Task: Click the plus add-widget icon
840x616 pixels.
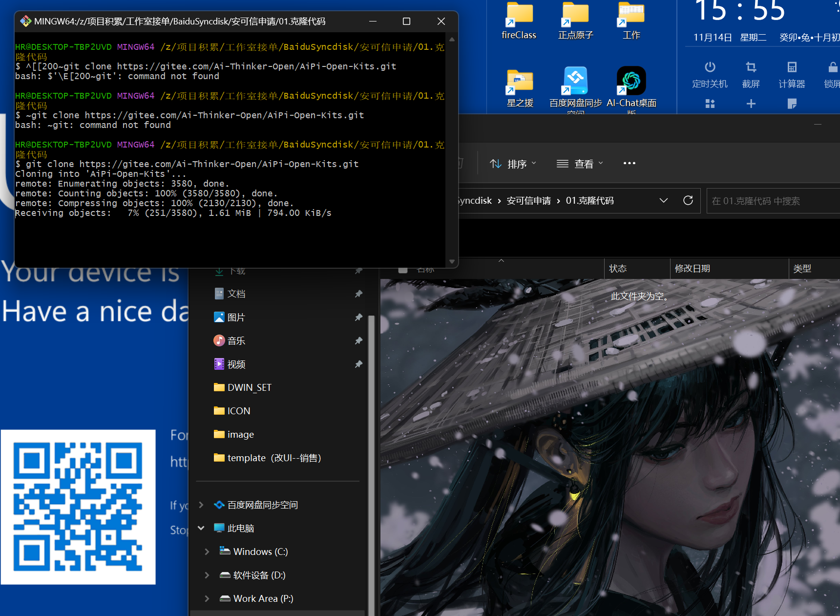Action: click(x=751, y=104)
